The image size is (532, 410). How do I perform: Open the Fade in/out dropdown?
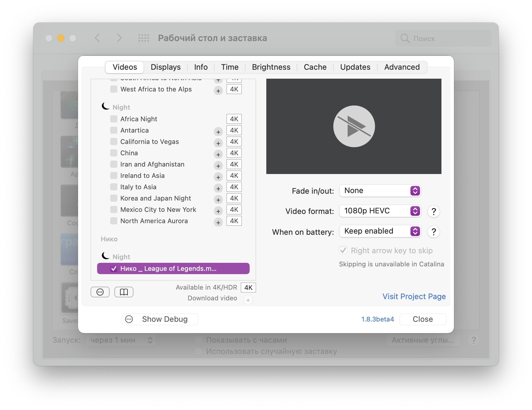tap(380, 191)
